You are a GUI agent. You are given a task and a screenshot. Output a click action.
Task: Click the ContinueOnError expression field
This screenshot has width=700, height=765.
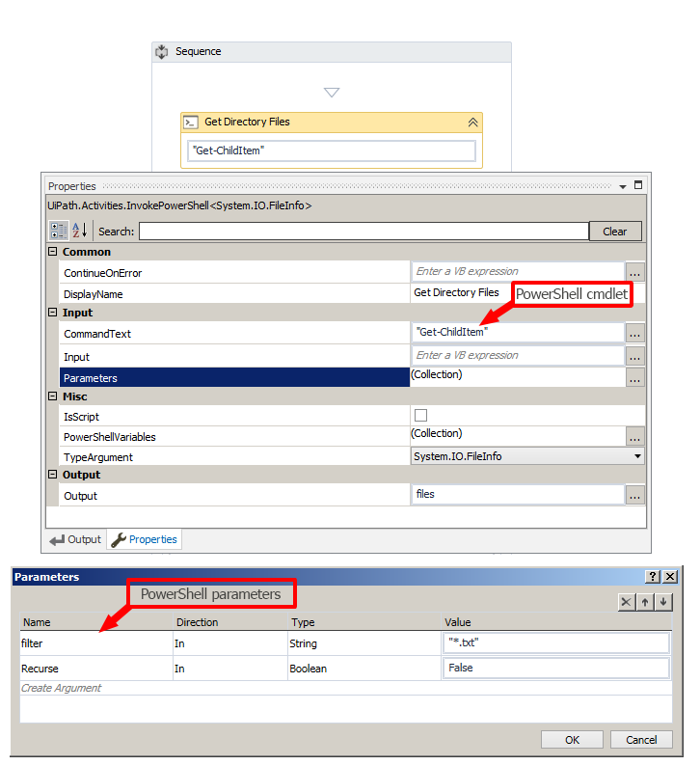[x=518, y=272]
